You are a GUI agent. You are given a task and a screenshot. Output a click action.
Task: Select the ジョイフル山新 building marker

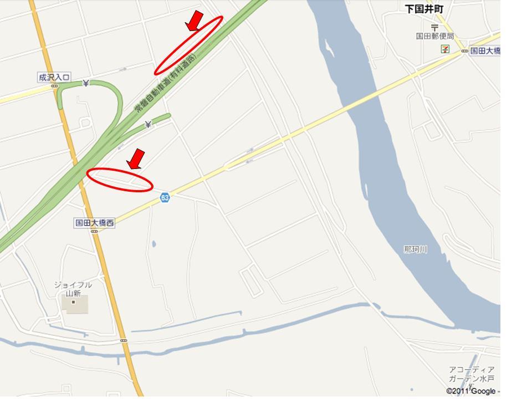point(73,302)
